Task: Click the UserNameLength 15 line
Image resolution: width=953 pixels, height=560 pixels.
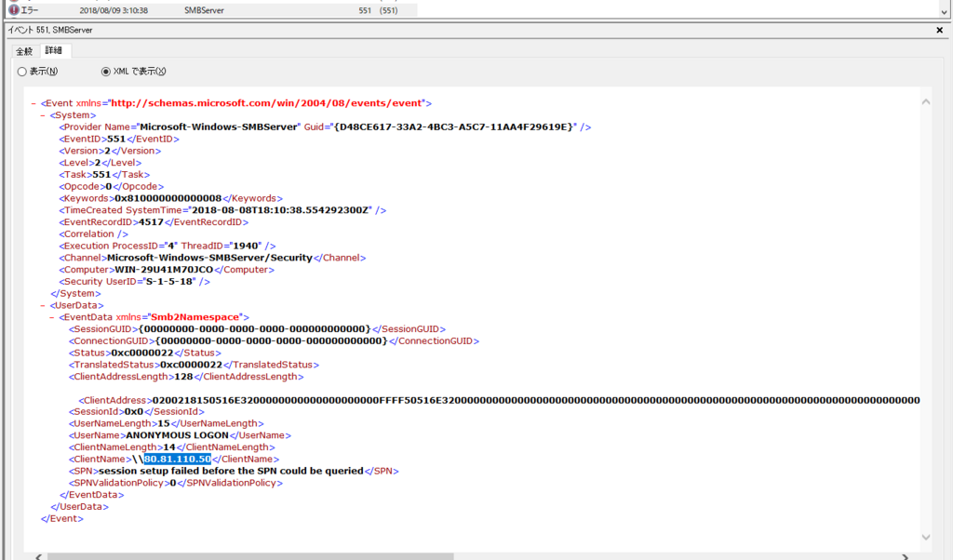Action: coord(167,423)
